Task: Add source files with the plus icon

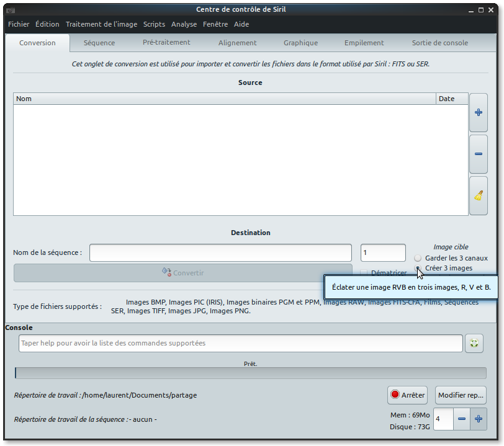Action: [x=479, y=112]
